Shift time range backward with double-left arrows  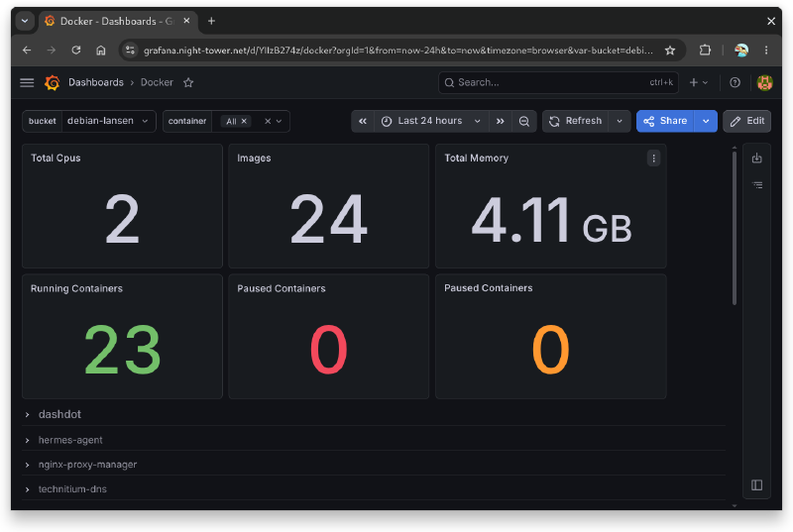coord(363,121)
